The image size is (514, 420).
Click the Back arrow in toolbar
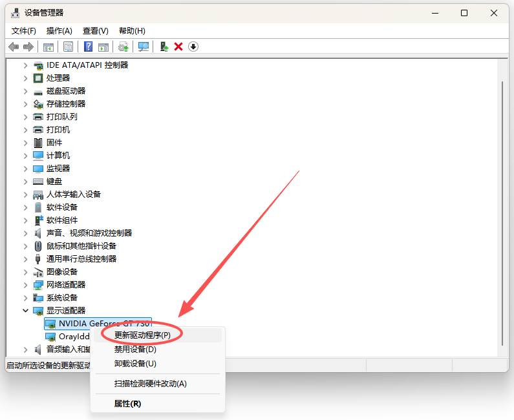click(14, 47)
